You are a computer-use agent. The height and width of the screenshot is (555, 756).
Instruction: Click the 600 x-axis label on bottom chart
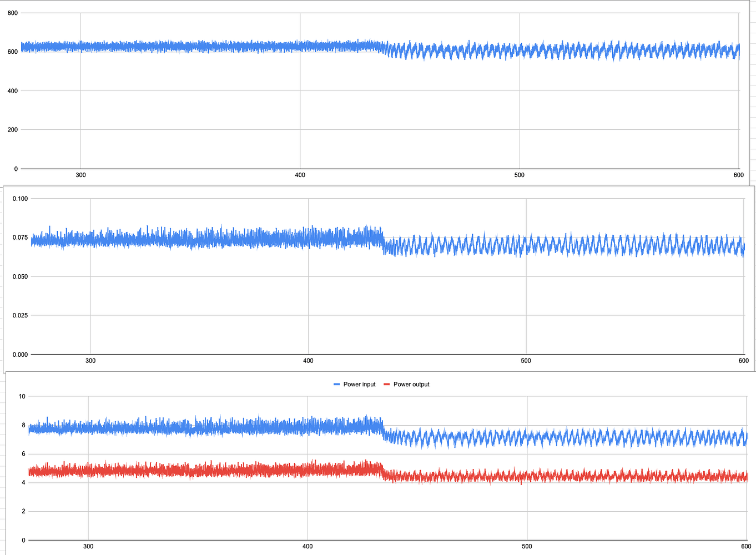point(745,546)
